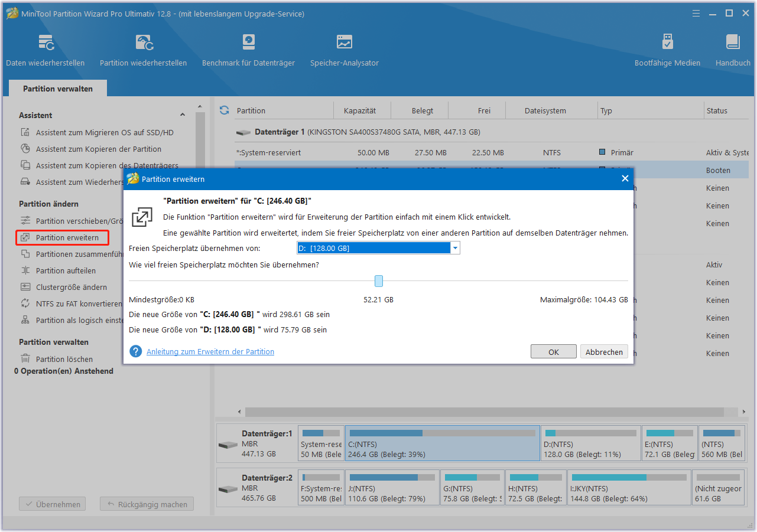This screenshot has height=532, width=757.
Task: Click the Partition als logisch einstellen icon
Action: click(x=25, y=320)
